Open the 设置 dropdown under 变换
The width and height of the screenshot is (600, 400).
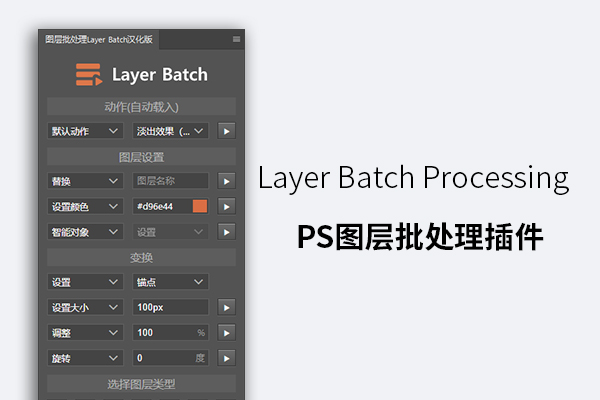coord(85,282)
